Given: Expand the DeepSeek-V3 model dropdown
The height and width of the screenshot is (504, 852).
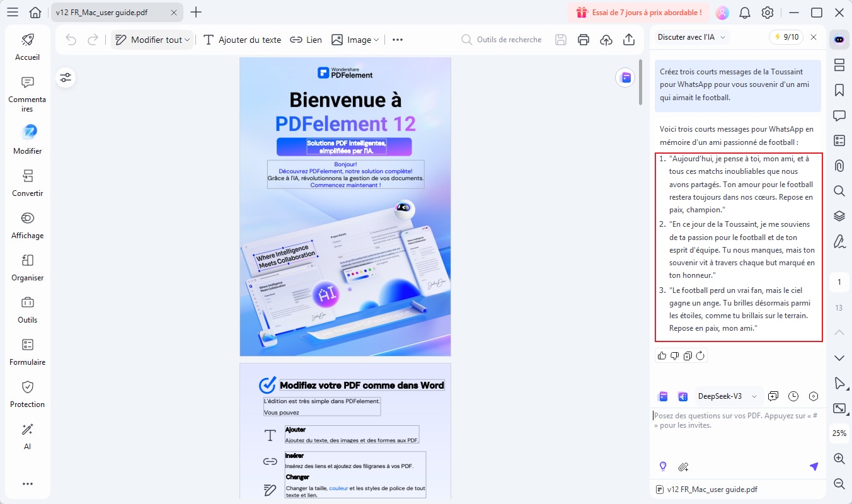Looking at the screenshot, I should click(x=728, y=396).
